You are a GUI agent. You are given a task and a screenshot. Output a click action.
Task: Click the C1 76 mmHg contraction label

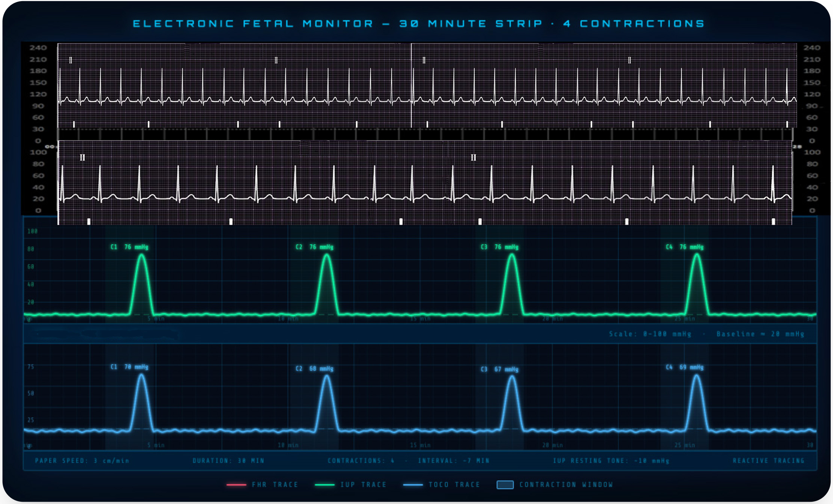pyautogui.click(x=128, y=247)
